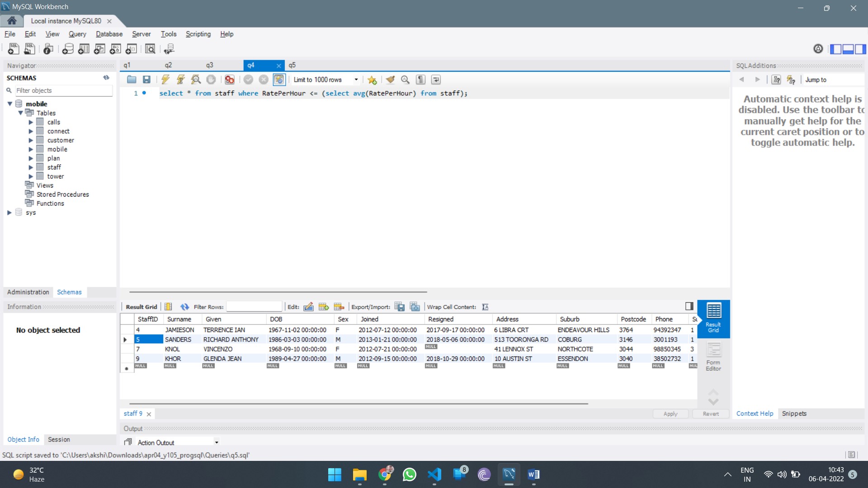This screenshot has height=488, width=868.
Task: Toggle the bottom output panel visibility
Action: [x=848, y=49]
